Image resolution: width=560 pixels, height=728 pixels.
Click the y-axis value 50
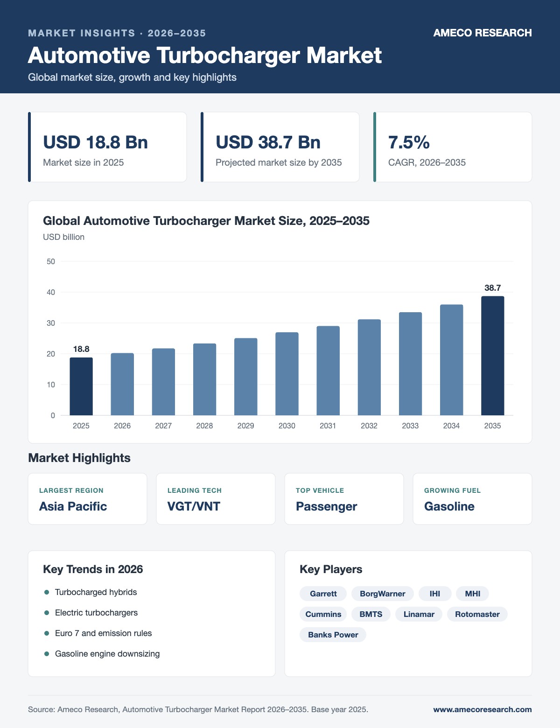point(51,261)
